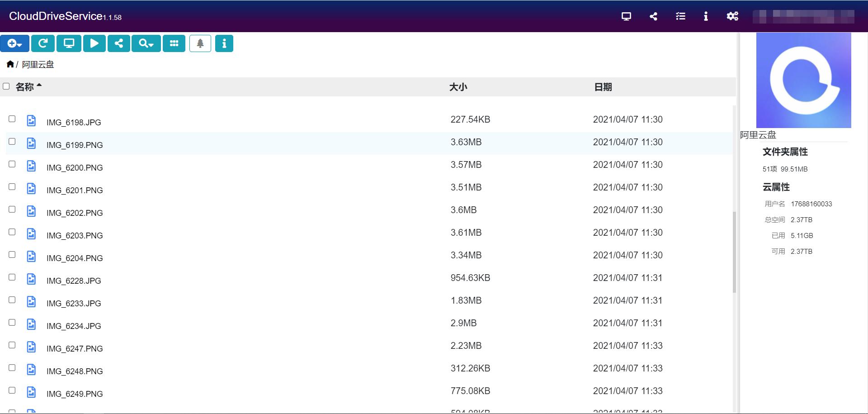The height and width of the screenshot is (414, 868).
Task: Expand the search dropdown button
Action: 146,43
